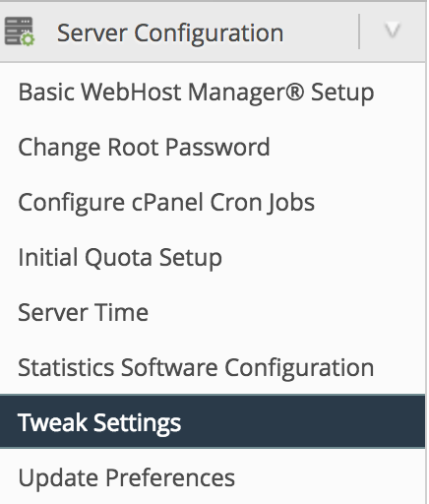429x504 pixels.
Task: Open the Change Root Password page
Action: 144,147
